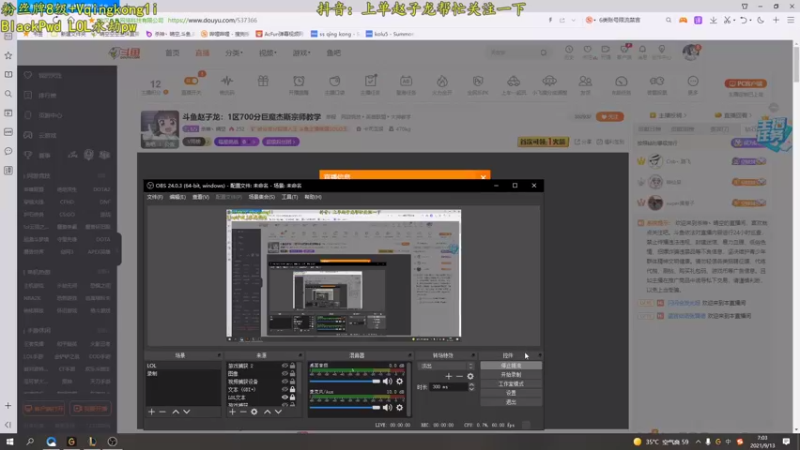Toggle lock on first source row

tap(293, 366)
